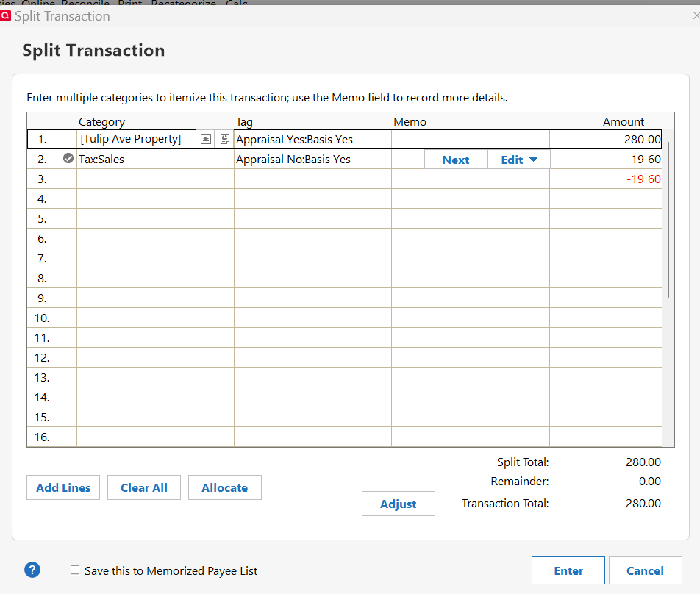Click the tag cell on line 4
700x594 pixels.
(x=313, y=198)
